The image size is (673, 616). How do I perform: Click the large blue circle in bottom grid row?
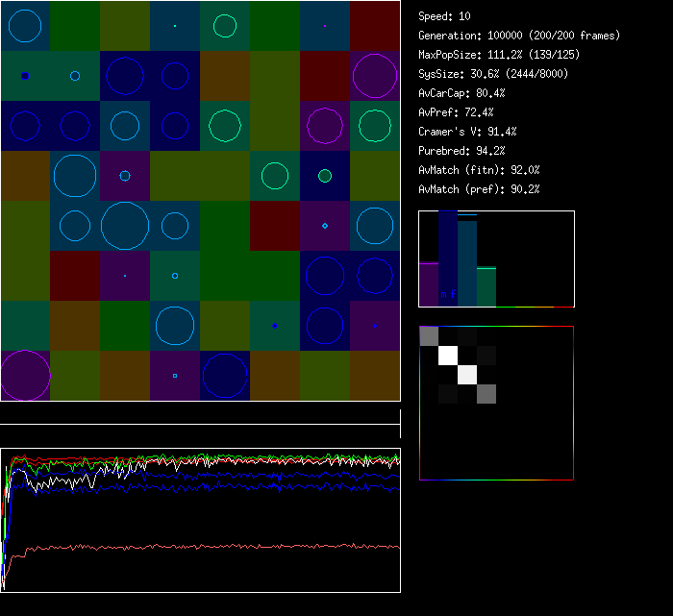pos(225,376)
